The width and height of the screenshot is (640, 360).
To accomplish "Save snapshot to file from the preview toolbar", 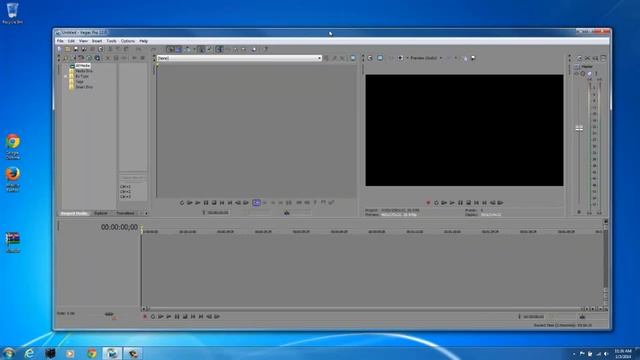I will click(473, 58).
